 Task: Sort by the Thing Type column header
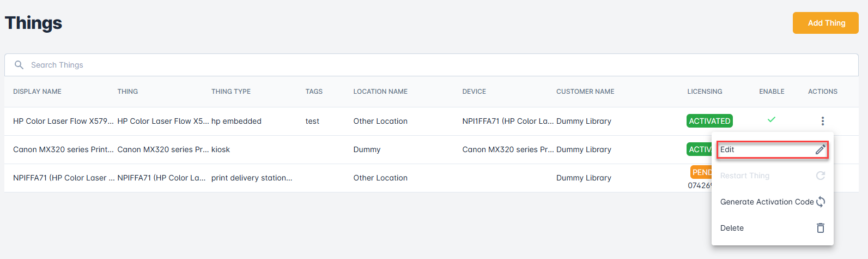point(230,92)
